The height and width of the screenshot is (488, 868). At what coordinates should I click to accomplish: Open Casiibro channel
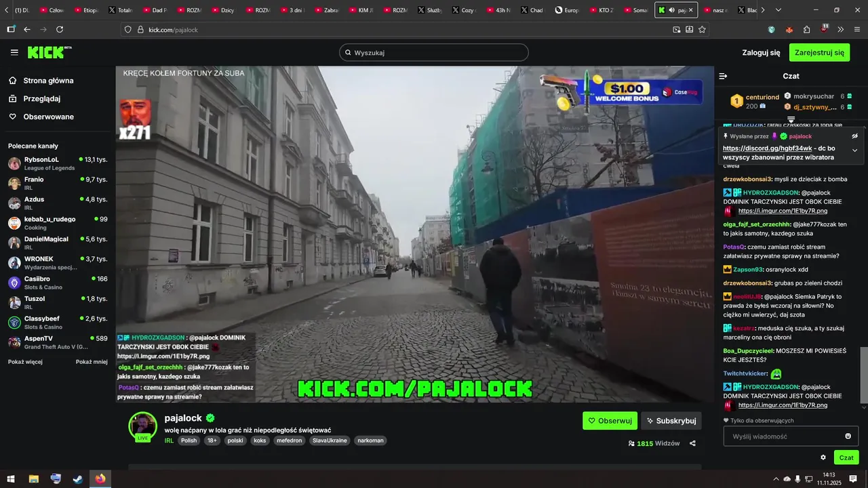coord(58,283)
